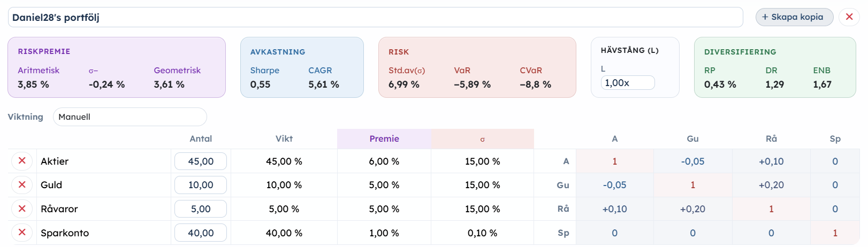
Task: Select the Guld Antal field 10,00
Action: 201,185
